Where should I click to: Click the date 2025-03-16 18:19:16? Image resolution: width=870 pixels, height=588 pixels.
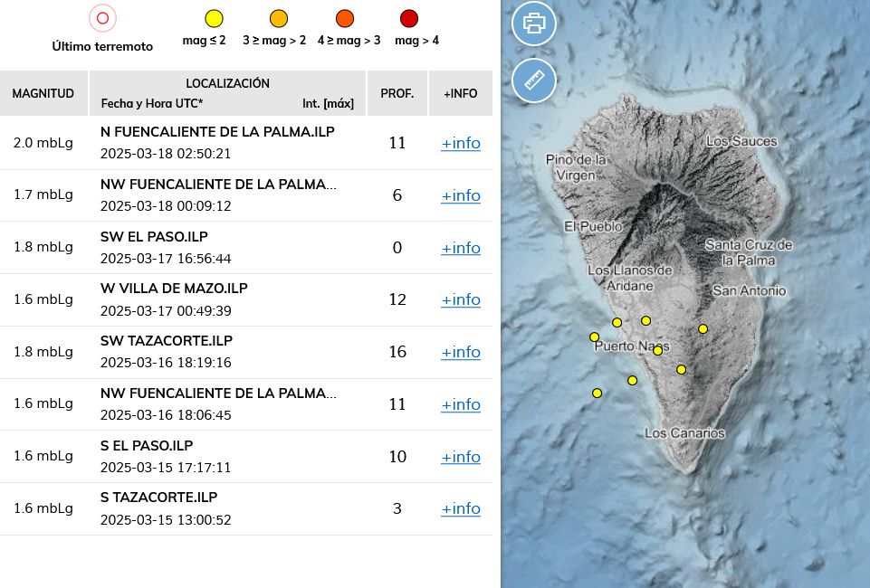click(x=166, y=363)
